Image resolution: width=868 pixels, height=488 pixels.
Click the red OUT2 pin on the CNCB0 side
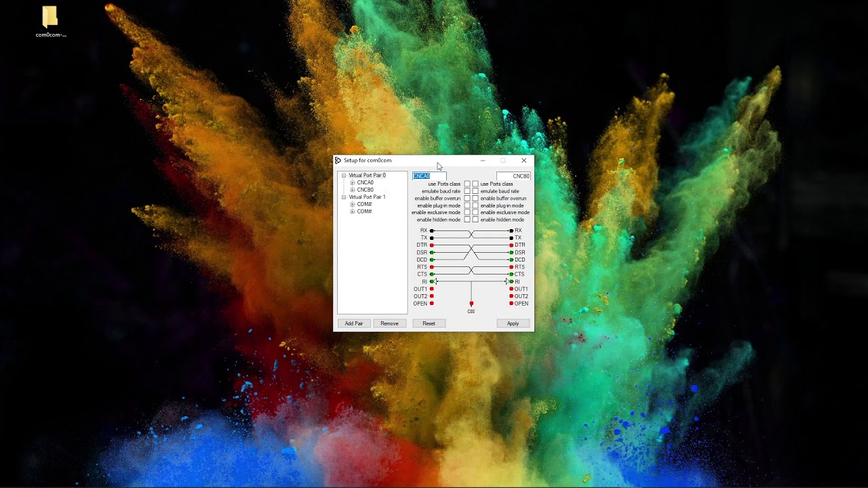(x=511, y=296)
